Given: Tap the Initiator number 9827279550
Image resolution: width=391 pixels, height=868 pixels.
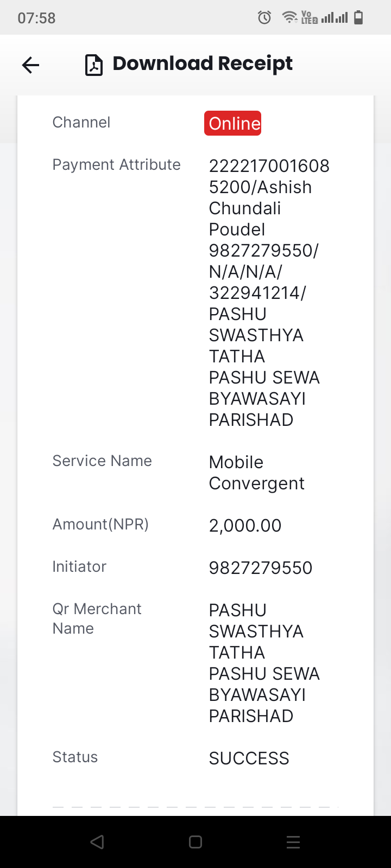Looking at the screenshot, I should [x=261, y=567].
